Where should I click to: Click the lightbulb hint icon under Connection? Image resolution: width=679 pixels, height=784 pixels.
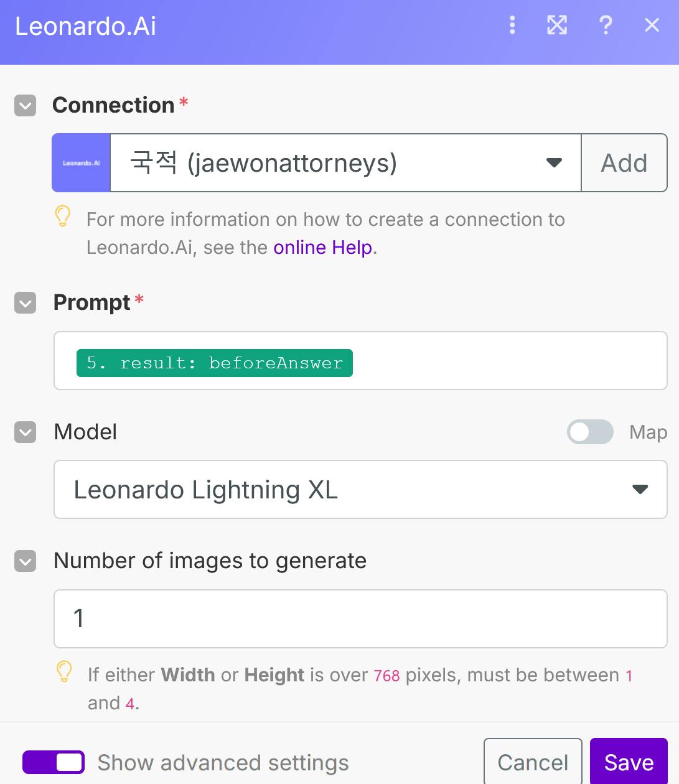coord(63,217)
